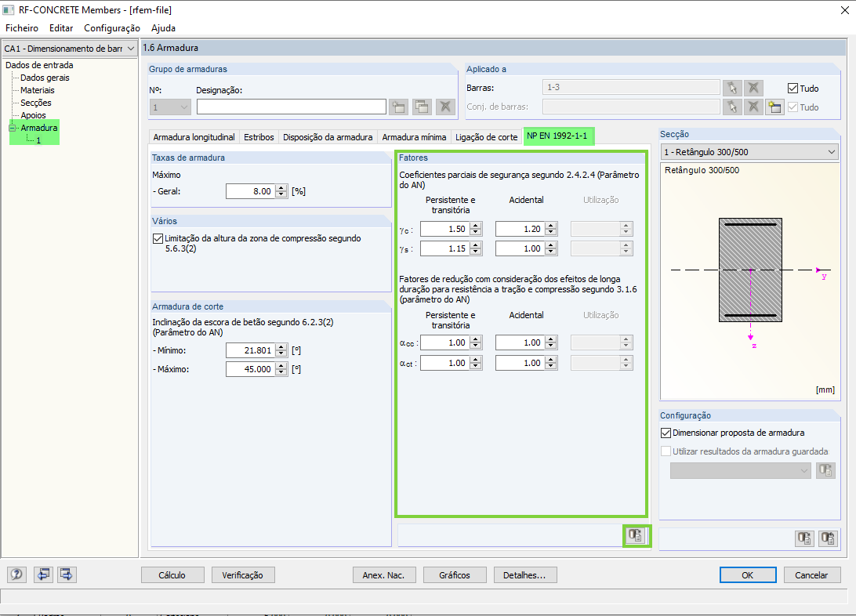856x616 pixels.
Task: Pick member sets with Conj. de barras icon
Action: pos(732,107)
